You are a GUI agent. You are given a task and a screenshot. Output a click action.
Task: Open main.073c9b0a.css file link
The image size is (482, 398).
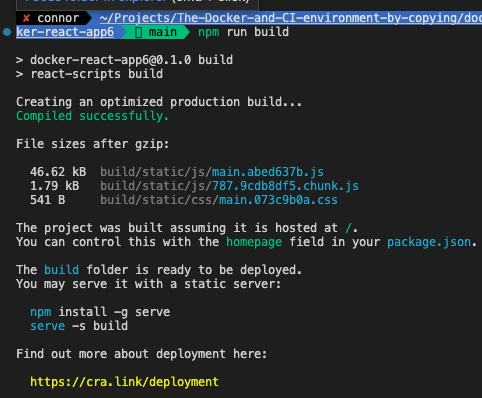click(x=278, y=200)
